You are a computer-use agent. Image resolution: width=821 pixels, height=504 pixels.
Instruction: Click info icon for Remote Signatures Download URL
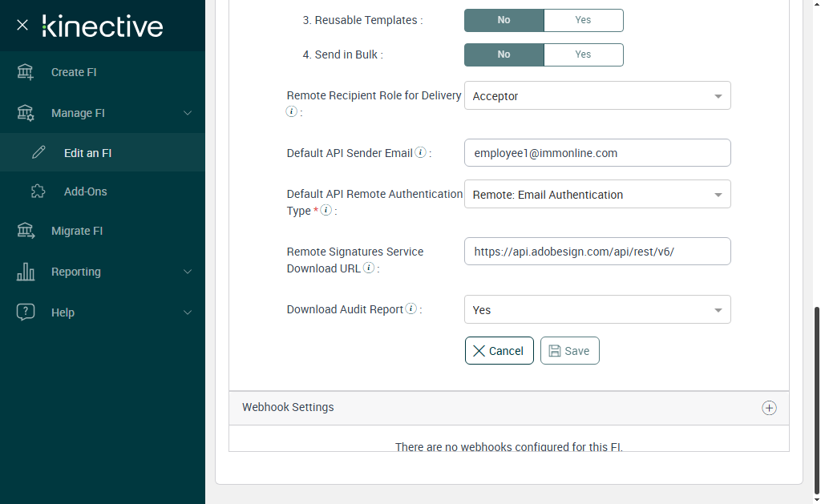369,268
